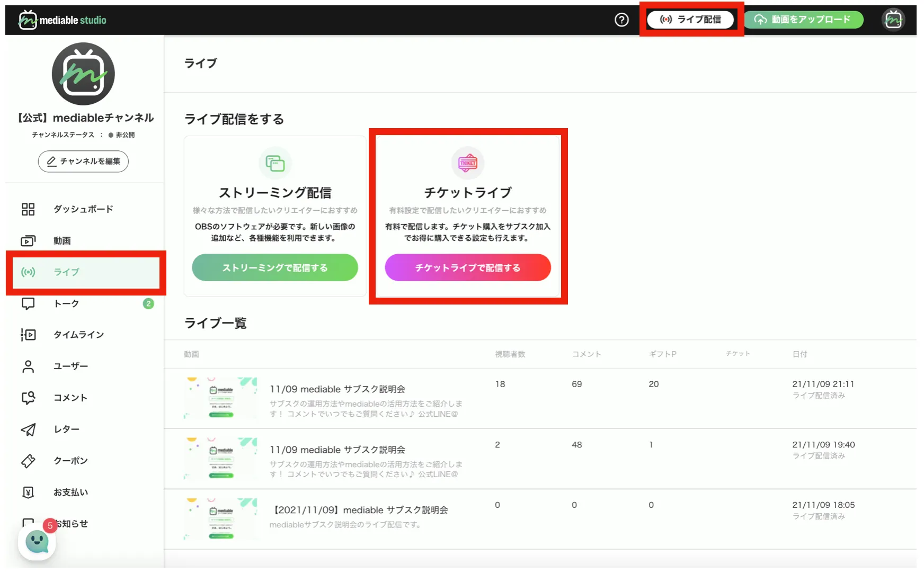The image size is (924, 573).
Task: Click the チケット column header
Action: (738, 354)
